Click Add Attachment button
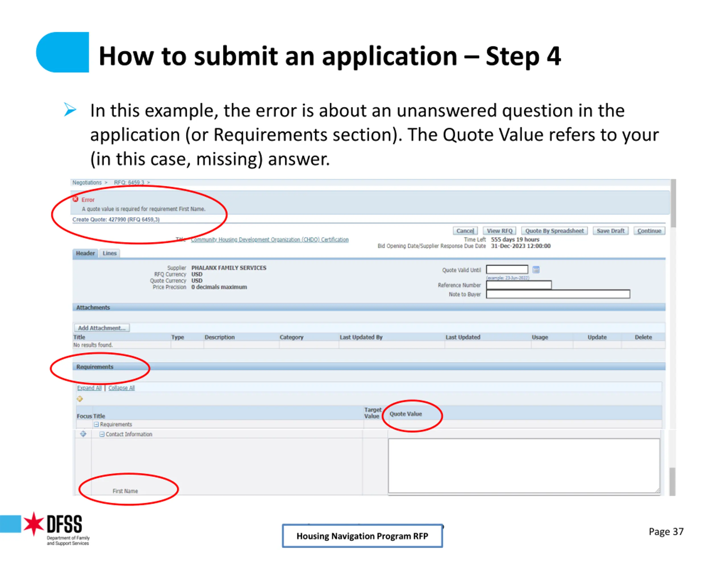Image resolution: width=728 pixels, height=562 pixels. point(102,328)
